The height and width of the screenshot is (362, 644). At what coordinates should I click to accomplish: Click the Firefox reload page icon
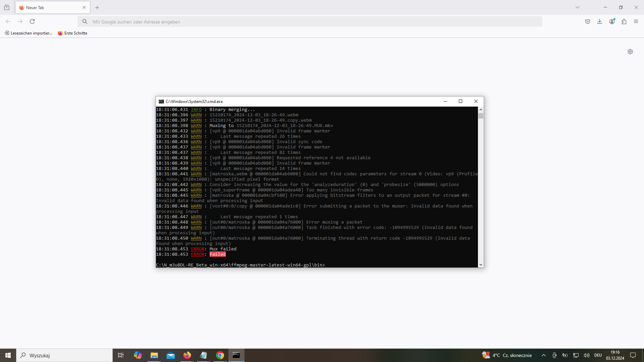tap(32, 21)
